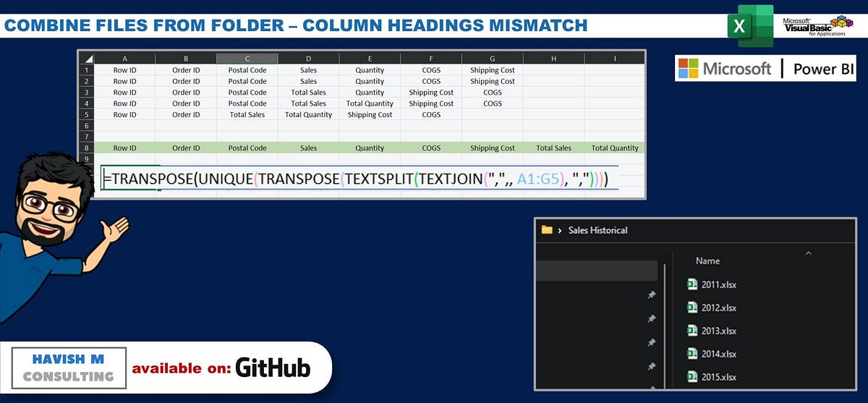Click the Row ID cell in row 1
868x403 pixels.
[124, 70]
